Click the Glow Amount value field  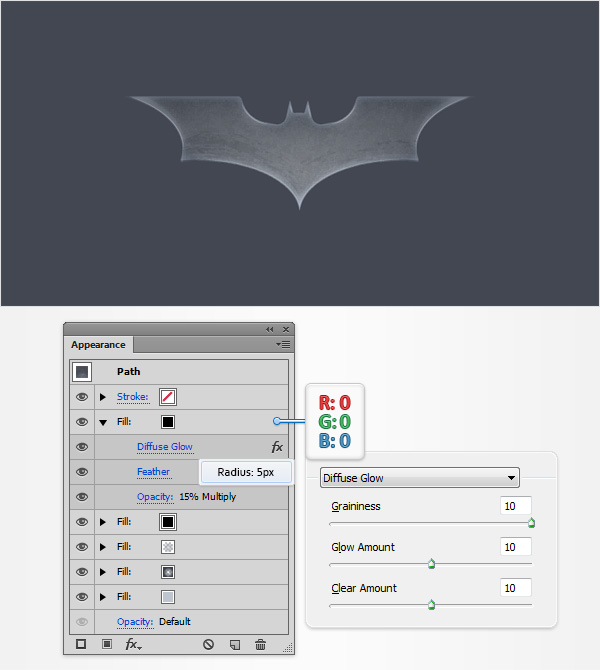click(516, 547)
